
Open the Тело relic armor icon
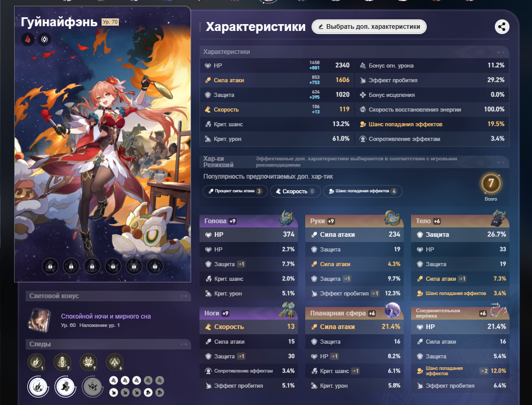498,218
